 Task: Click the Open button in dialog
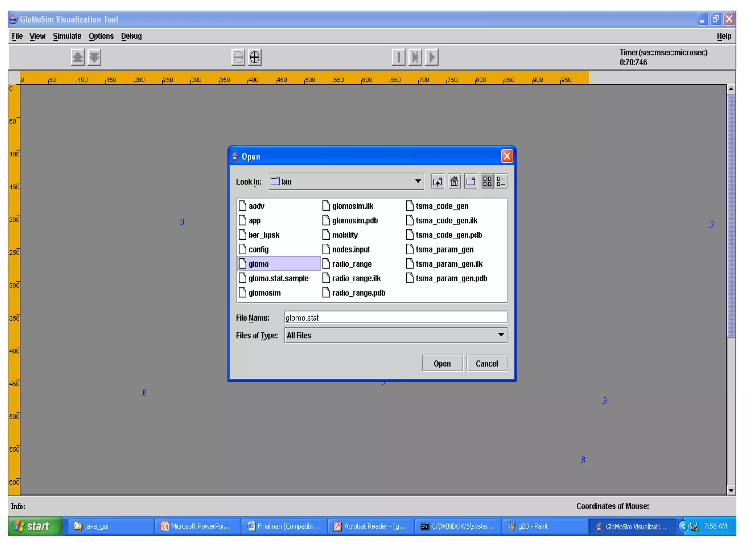pos(442,363)
